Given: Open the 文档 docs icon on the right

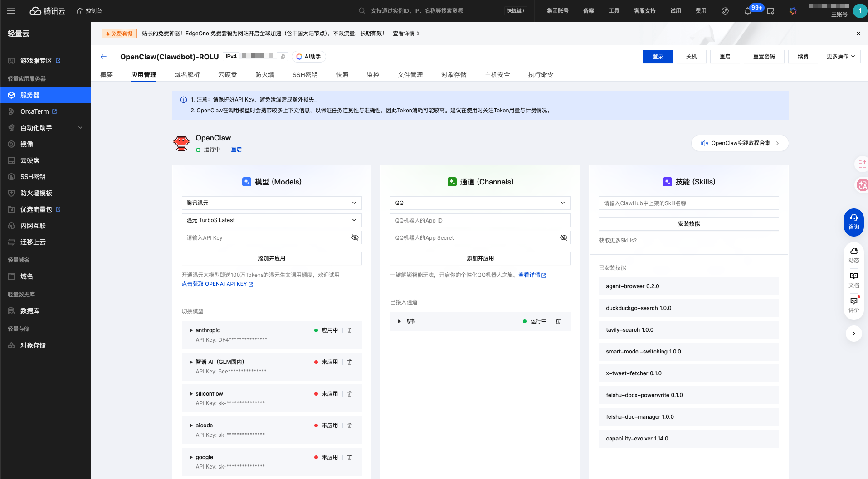Looking at the screenshot, I should [x=853, y=280].
